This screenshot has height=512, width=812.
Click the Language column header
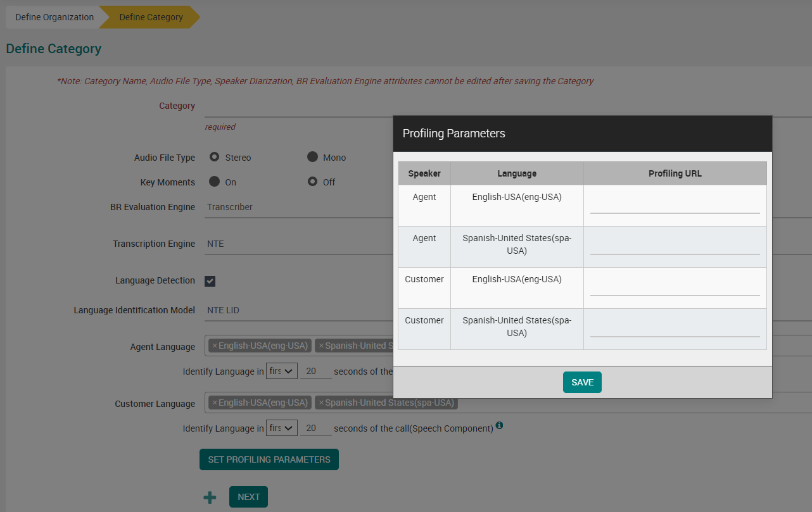coord(517,173)
